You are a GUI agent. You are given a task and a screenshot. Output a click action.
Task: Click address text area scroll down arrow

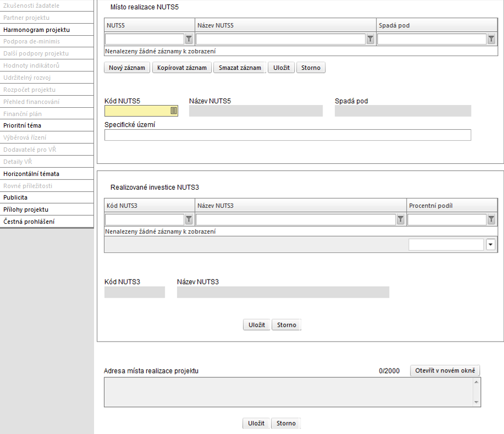[x=476, y=402]
